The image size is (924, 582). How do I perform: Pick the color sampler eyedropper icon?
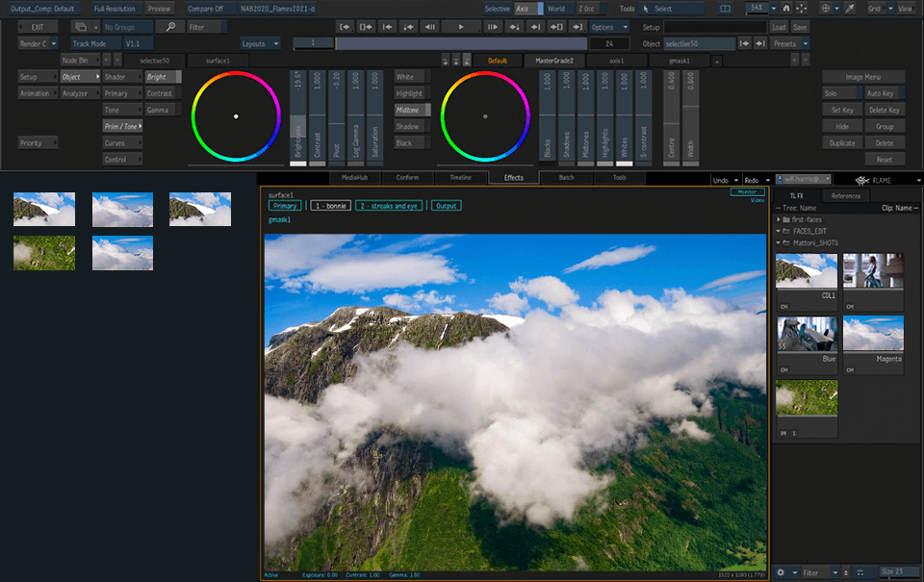click(849, 9)
